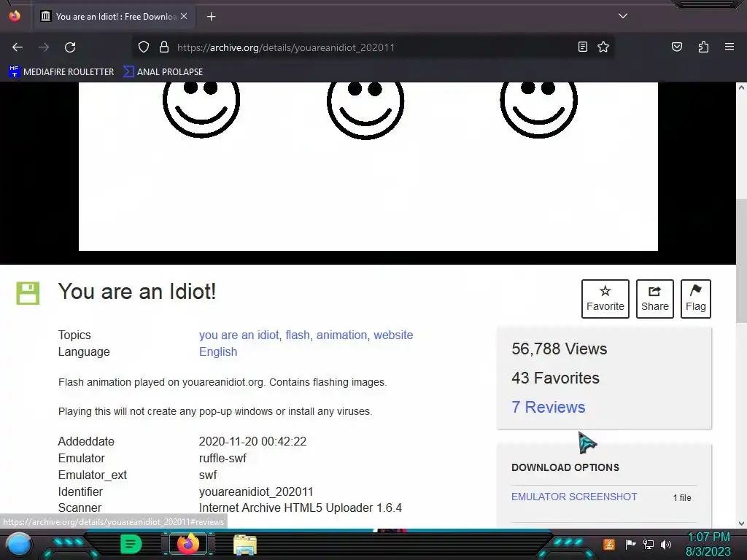747x560 pixels.
Task: Click the orange tray icon near the clock
Action: [x=609, y=544]
